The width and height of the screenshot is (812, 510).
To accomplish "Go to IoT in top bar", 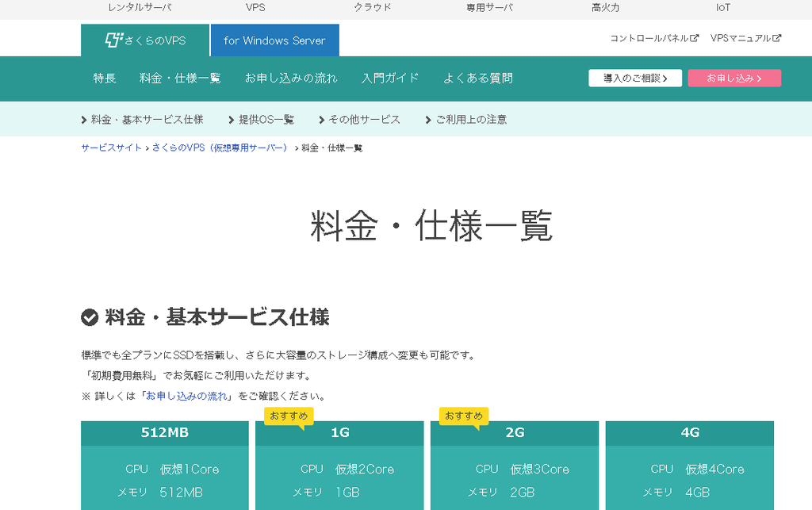I will [x=723, y=7].
